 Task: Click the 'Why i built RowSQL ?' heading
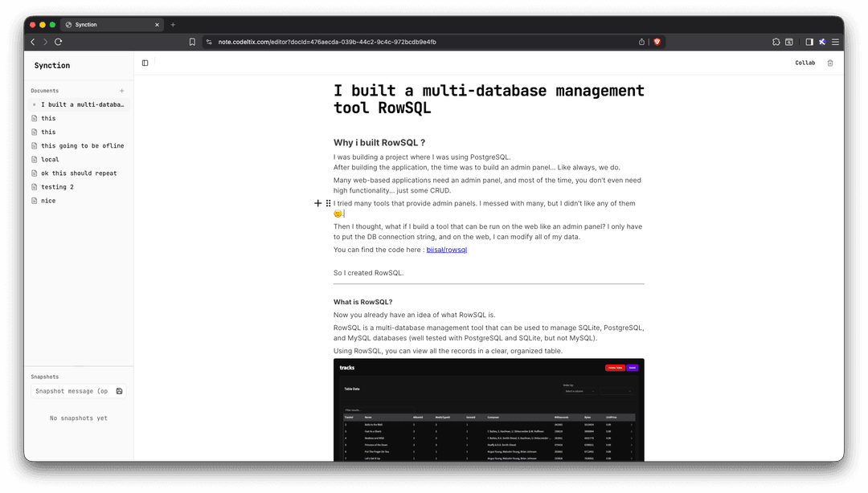pyautogui.click(x=379, y=143)
